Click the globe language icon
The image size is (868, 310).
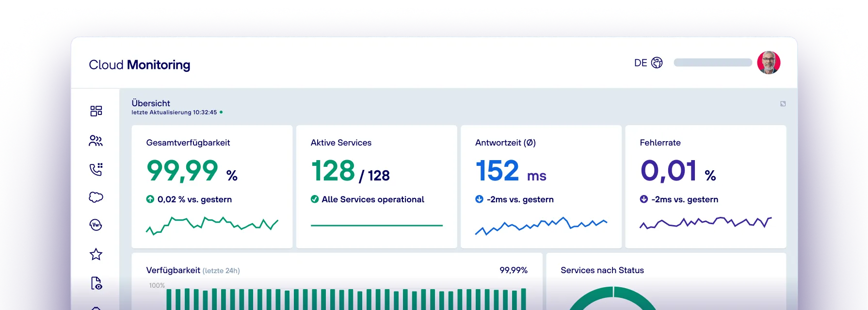pos(657,63)
